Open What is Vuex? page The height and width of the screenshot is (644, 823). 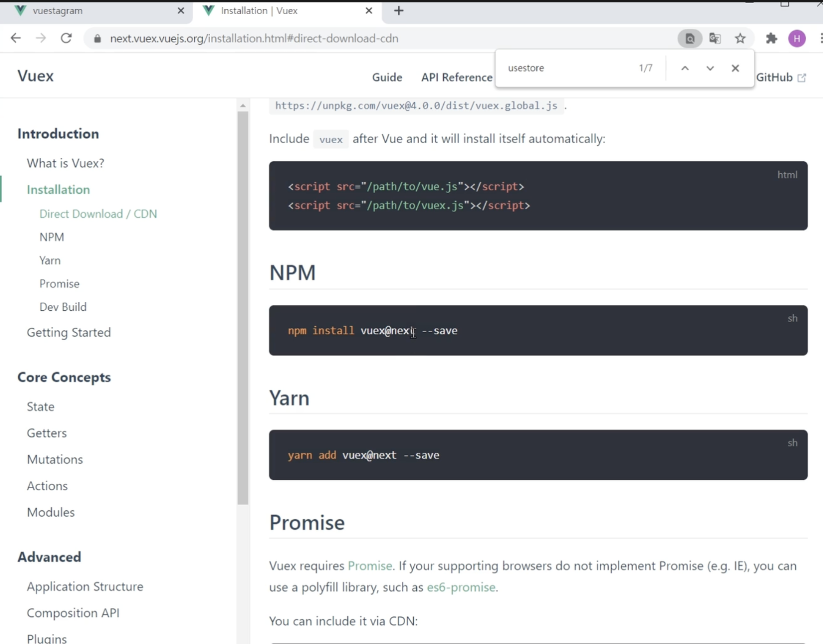(65, 163)
